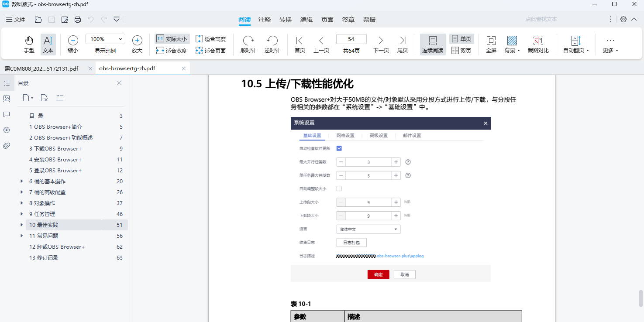Close the obs-browsertg-zh.pdf tab

184,69
